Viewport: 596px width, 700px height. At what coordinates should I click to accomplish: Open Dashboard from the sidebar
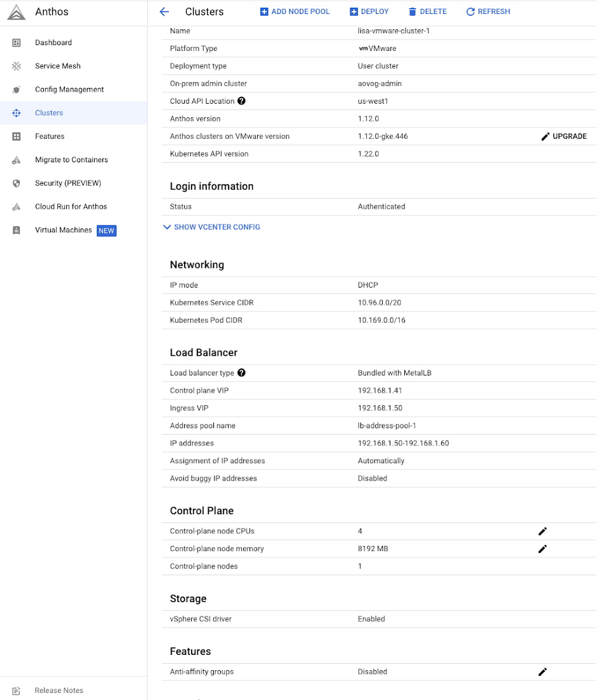coord(53,43)
